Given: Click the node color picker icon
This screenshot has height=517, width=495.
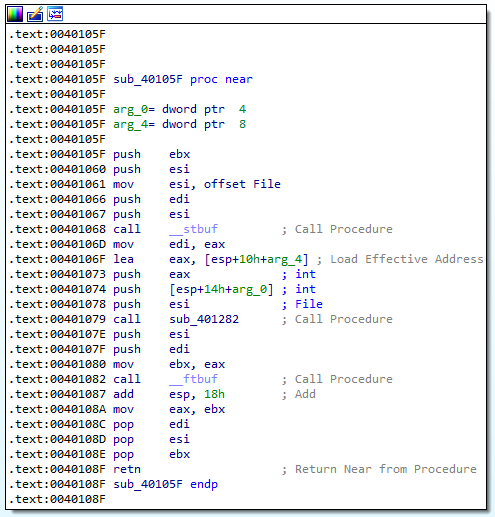Looking at the screenshot, I should click(15, 14).
